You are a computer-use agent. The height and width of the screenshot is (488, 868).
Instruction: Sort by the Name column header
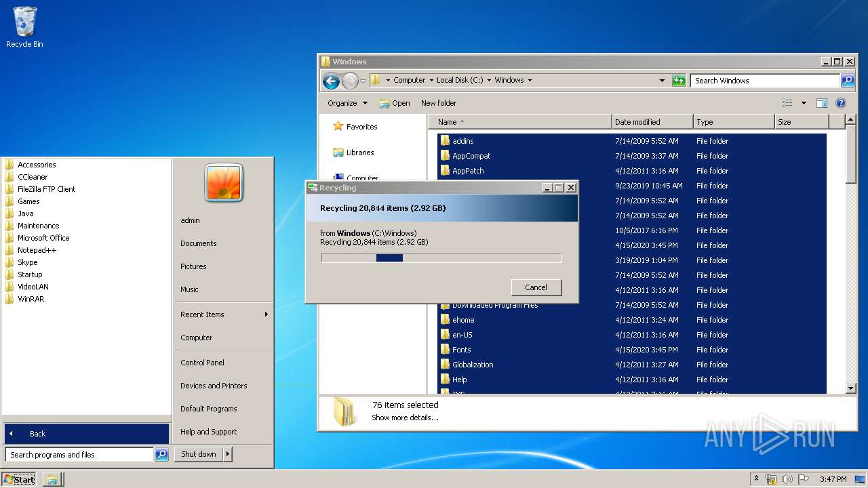(x=520, y=122)
